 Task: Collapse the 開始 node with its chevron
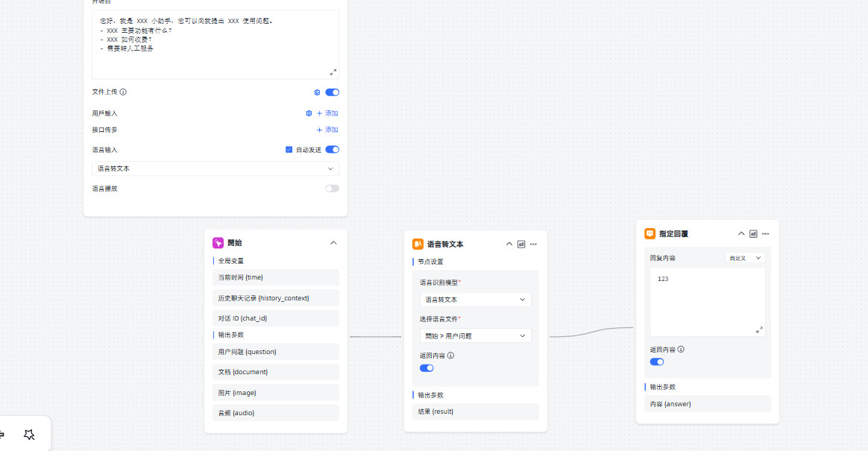[x=333, y=242]
